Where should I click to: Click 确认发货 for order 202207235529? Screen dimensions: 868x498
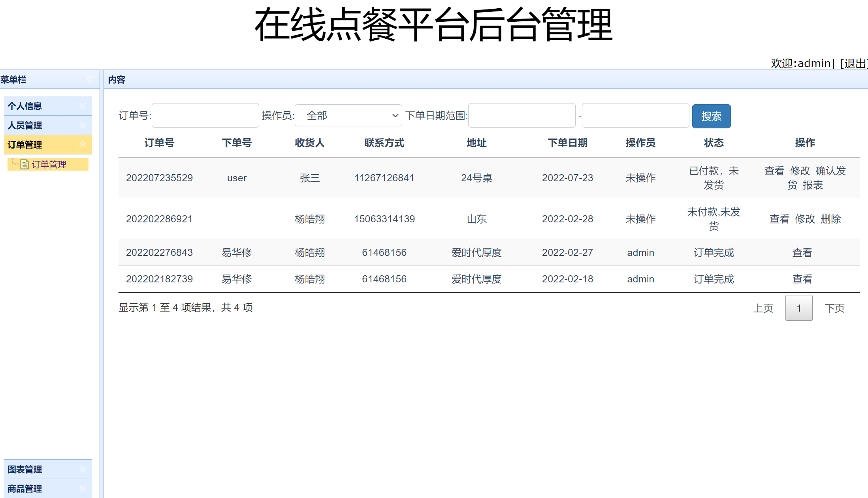click(x=826, y=178)
